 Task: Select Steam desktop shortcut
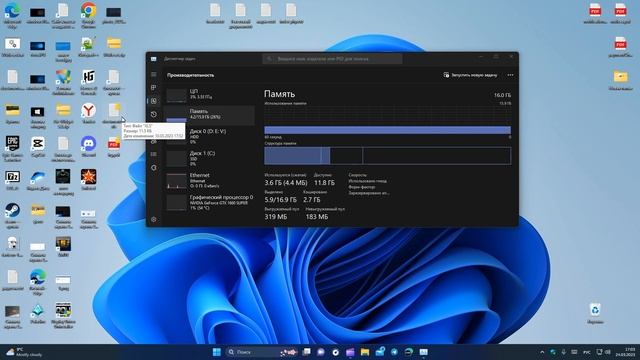click(x=12, y=216)
